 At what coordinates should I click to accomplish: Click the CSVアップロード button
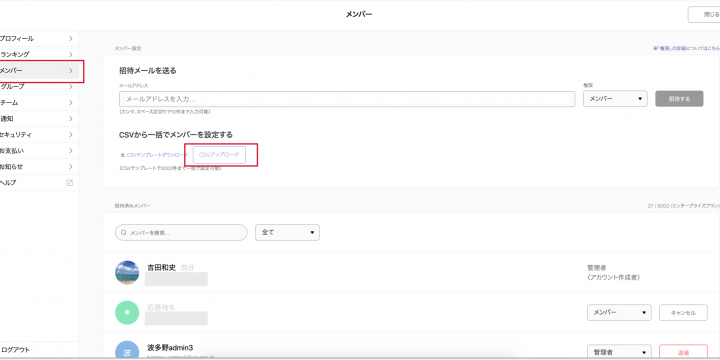pyautogui.click(x=219, y=155)
